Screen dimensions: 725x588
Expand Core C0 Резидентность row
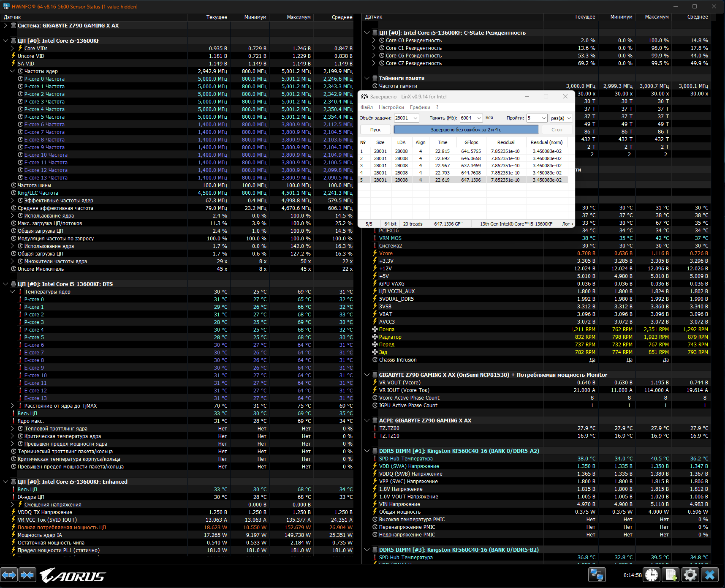[x=374, y=40]
